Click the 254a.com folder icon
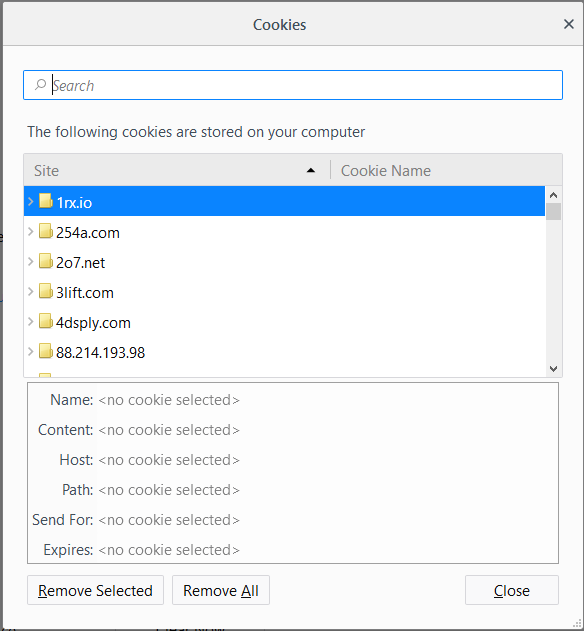Screen dimensions: 584x631 pyautogui.click(x=45, y=231)
